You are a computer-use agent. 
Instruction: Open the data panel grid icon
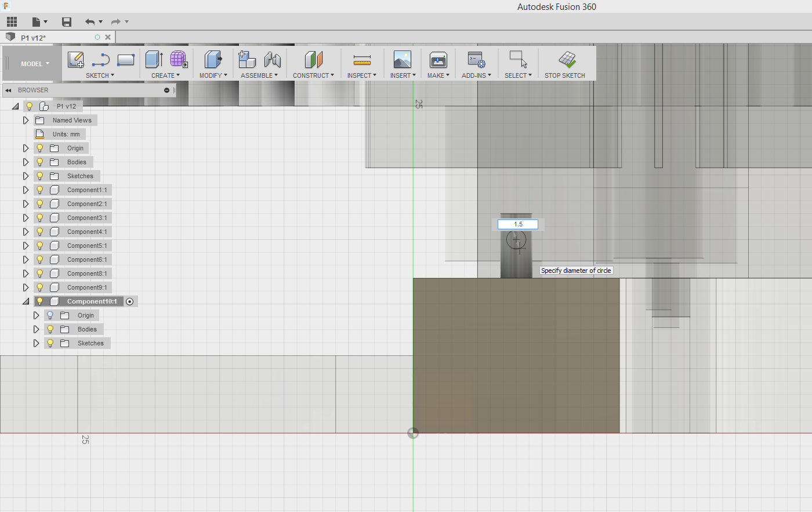(x=12, y=22)
